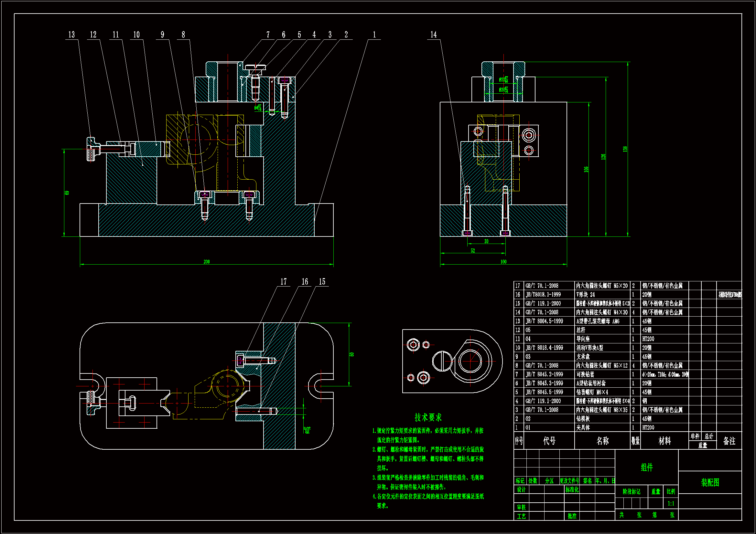
Task: Click leader label 14 above side view
Action: tap(433, 35)
